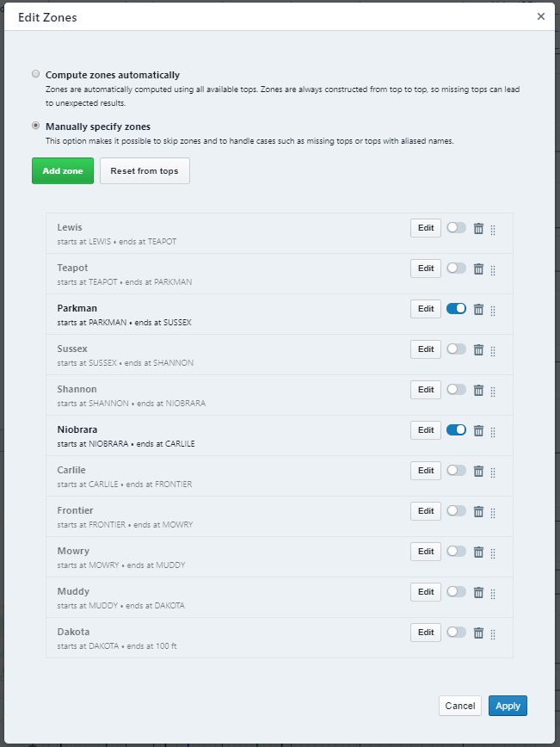Choose Manually specify zones radio button
Image resolution: width=560 pixels, height=747 pixels.
[36, 126]
